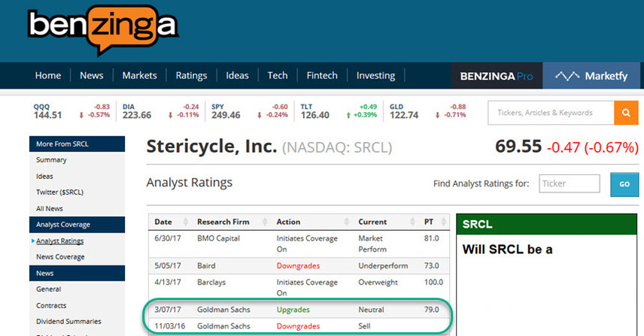Image resolution: width=644 pixels, height=336 pixels.
Task: Click the News sidebar section header
Action: click(77, 273)
